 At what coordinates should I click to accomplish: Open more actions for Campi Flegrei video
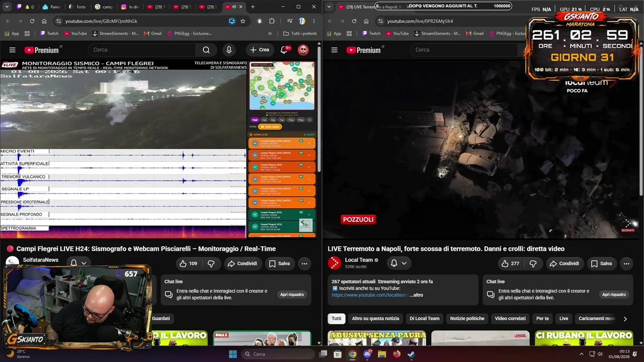tap(304, 263)
